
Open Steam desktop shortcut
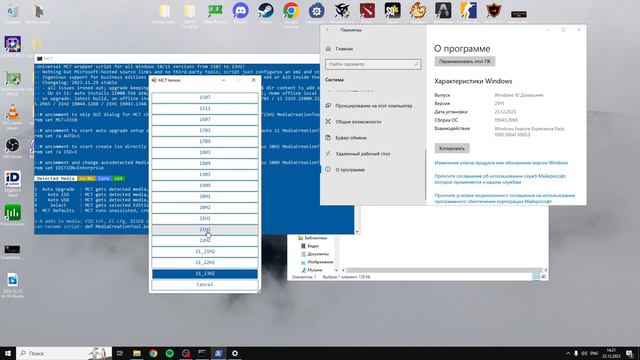266,11
